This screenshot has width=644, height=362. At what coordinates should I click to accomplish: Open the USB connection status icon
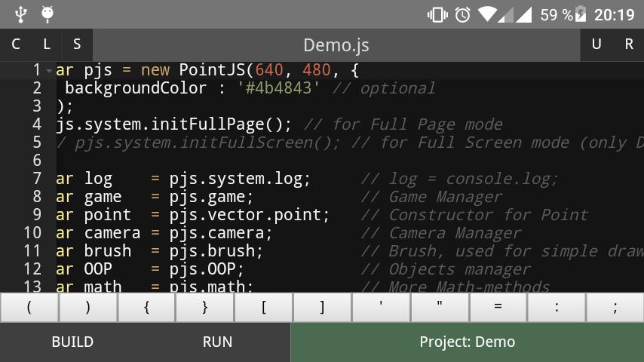coord(20,14)
